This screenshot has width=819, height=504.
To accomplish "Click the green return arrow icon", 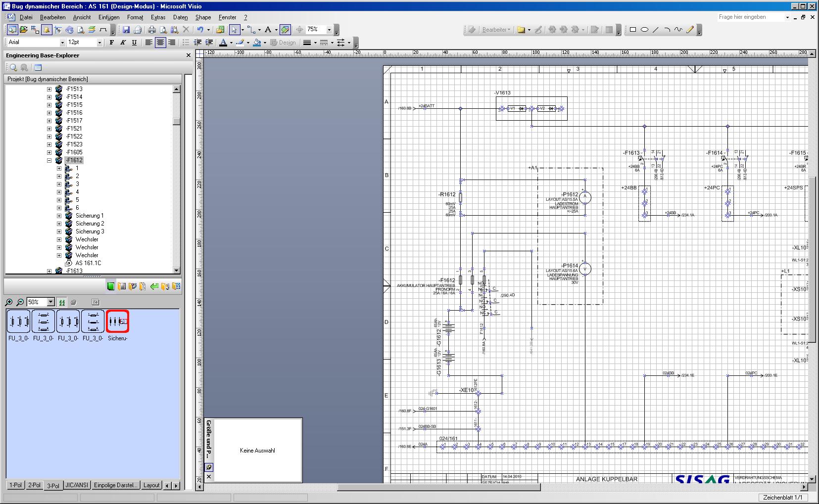I will (x=154, y=286).
